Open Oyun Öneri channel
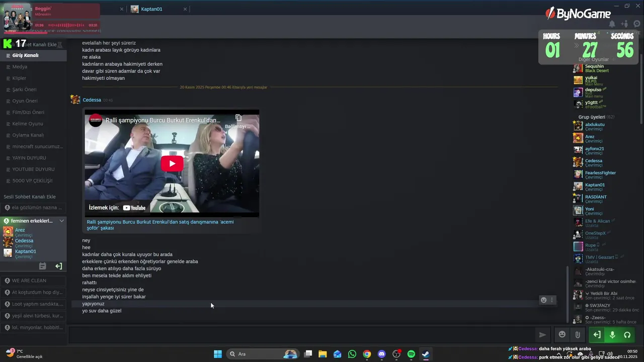644x362 pixels. [x=33, y=101]
